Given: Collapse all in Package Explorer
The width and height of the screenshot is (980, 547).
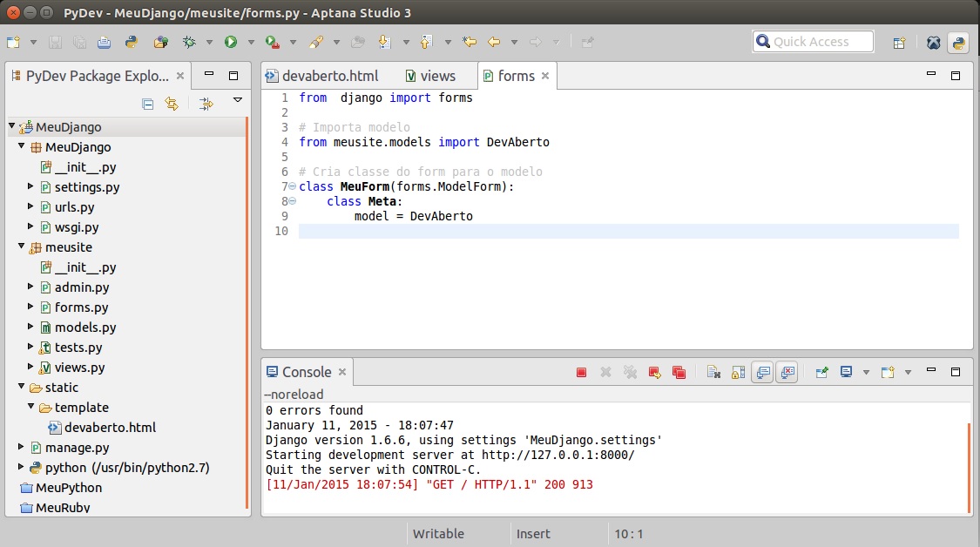Looking at the screenshot, I should (148, 104).
